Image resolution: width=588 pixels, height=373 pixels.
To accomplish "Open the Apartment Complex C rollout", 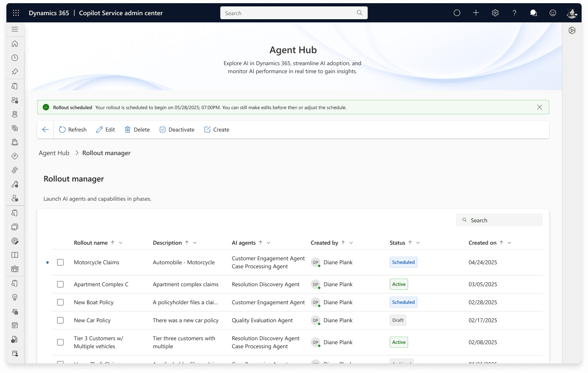I will (x=101, y=284).
